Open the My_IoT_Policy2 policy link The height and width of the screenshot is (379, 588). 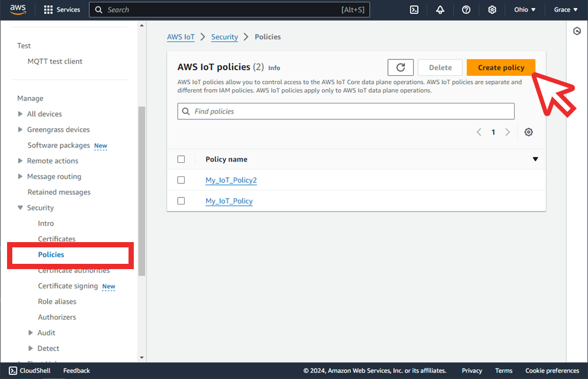coord(231,180)
